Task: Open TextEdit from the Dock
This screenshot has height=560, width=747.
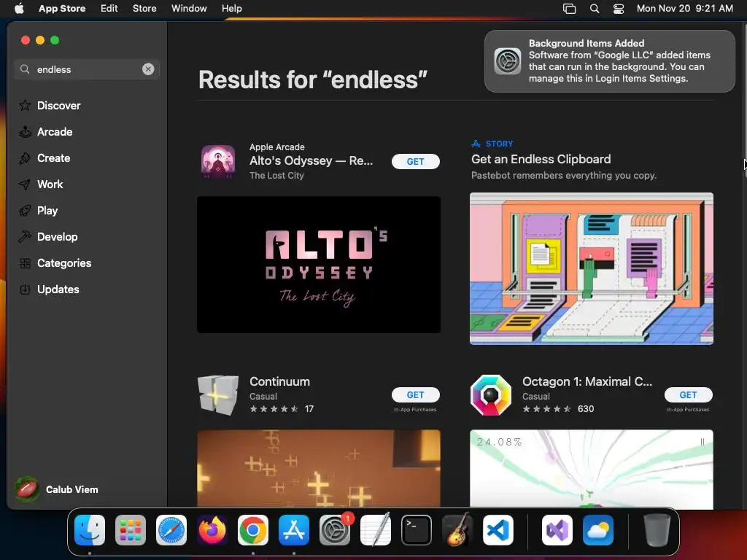Action: 376,530
